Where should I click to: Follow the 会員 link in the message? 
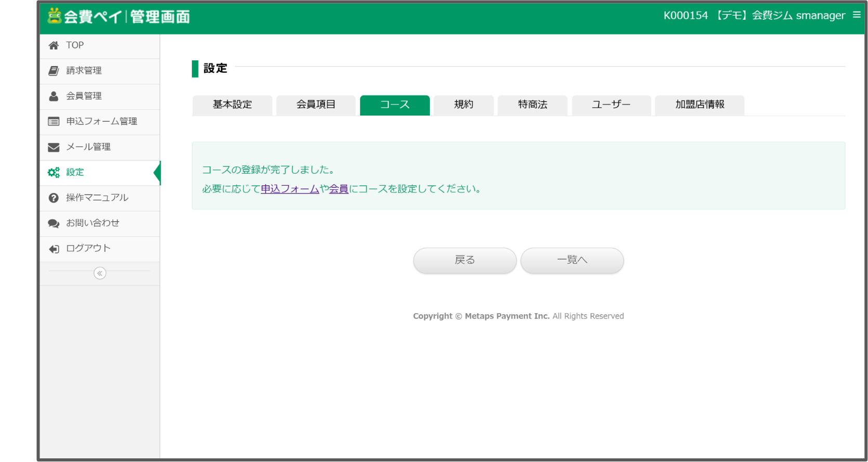(x=339, y=189)
